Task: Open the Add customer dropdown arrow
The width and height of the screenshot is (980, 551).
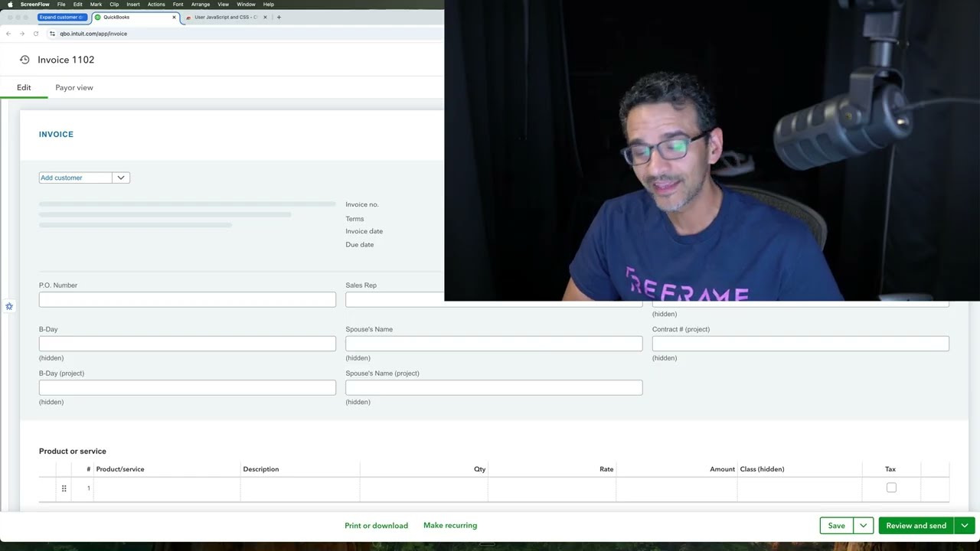Action: click(121, 178)
